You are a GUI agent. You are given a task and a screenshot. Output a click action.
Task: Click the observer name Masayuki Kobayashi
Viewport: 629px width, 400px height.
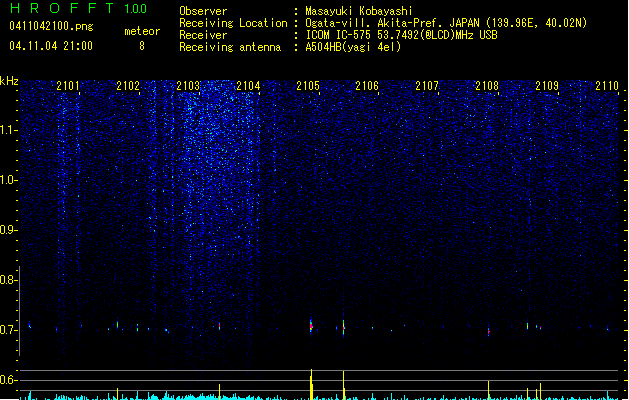[x=358, y=11]
